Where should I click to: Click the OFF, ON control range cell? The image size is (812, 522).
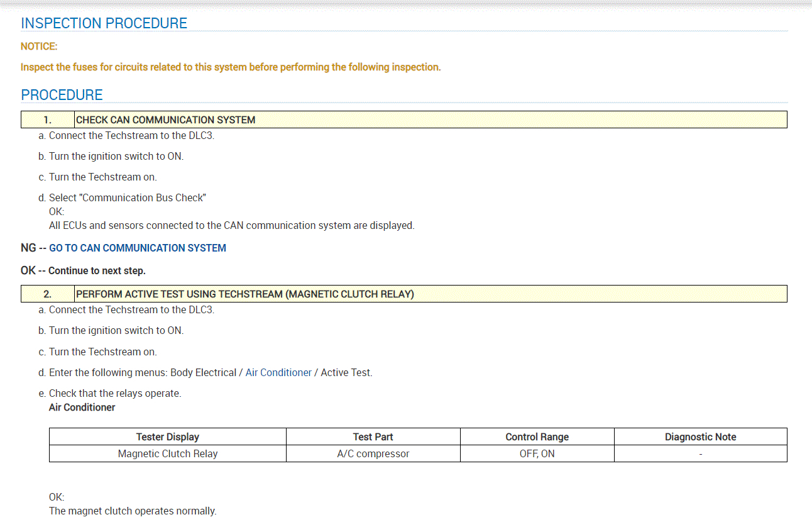[537, 453]
